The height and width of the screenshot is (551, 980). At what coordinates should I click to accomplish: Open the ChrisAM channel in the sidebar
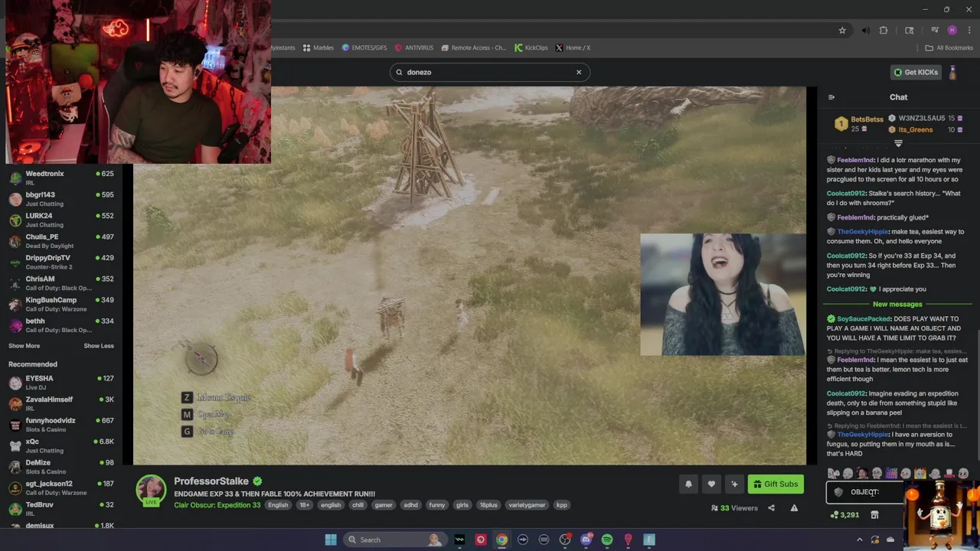point(60,282)
